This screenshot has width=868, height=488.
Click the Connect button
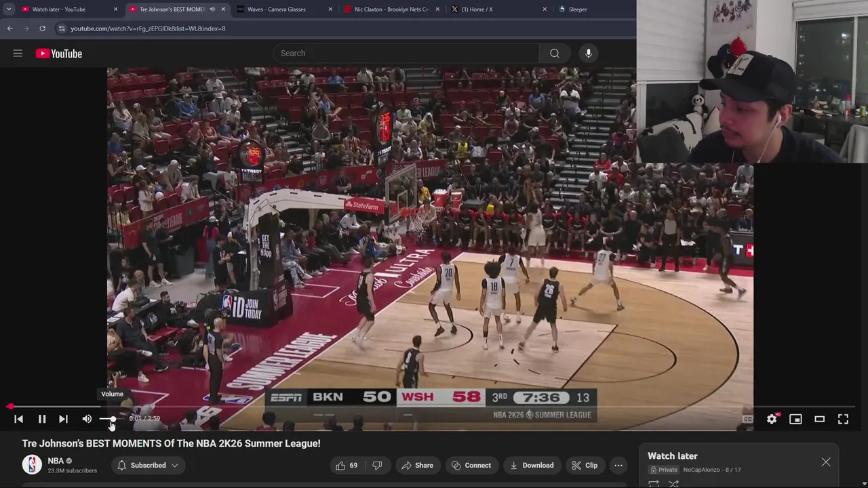[471, 465]
